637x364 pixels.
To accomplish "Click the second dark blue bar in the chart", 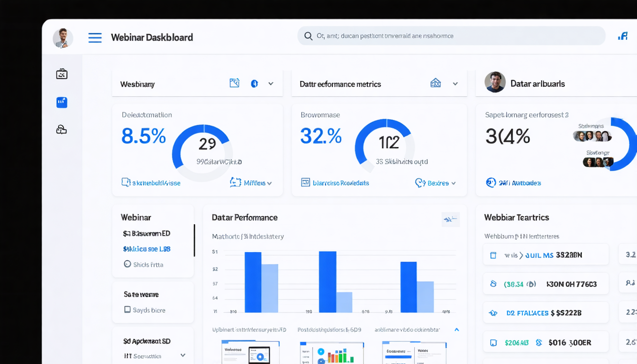I will coord(328,282).
